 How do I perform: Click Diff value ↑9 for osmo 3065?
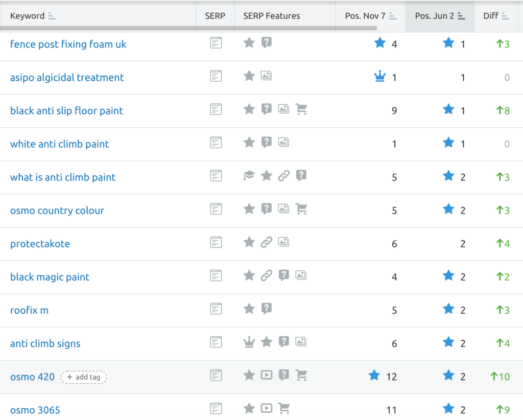pos(503,410)
